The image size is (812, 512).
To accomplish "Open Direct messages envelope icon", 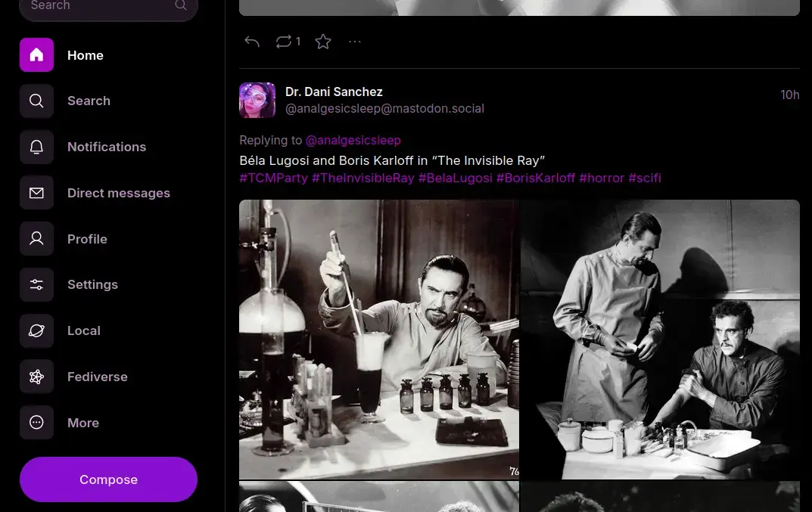I will tap(36, 193).
